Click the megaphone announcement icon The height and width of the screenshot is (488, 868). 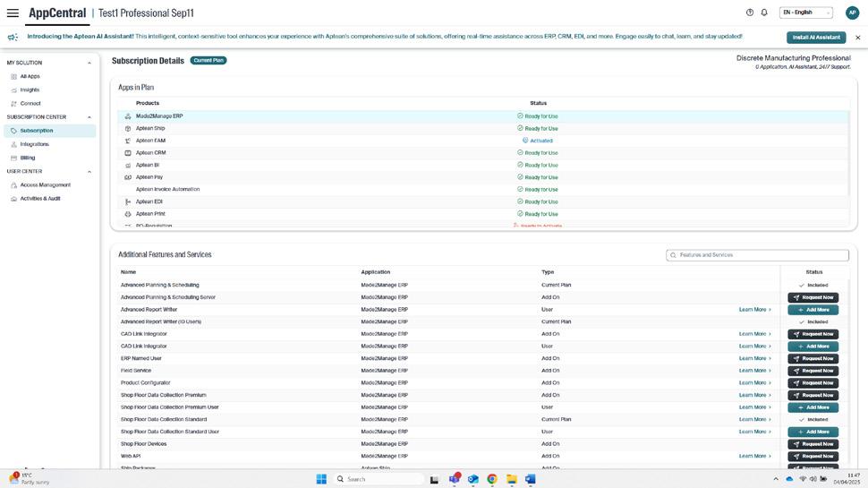[13, 37]
